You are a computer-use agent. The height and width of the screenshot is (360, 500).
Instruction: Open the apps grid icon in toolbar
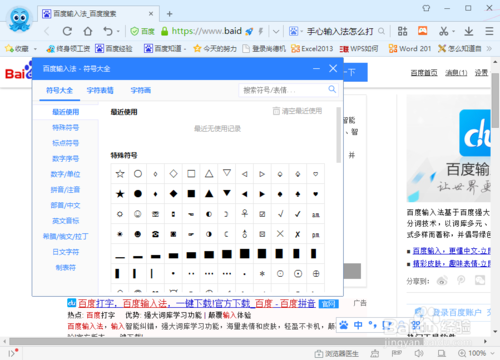coord(402,31)
